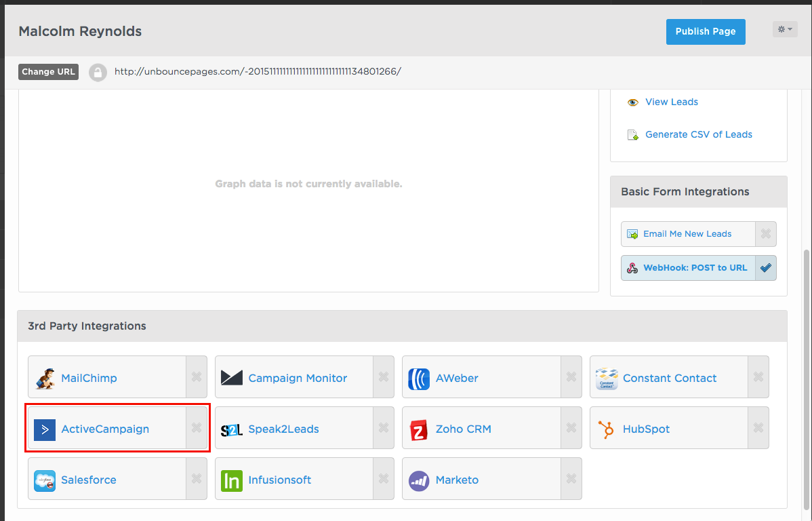Toggle the AWeber integration status X
This screenshot has width=812, height=521.
click(571, 377)
